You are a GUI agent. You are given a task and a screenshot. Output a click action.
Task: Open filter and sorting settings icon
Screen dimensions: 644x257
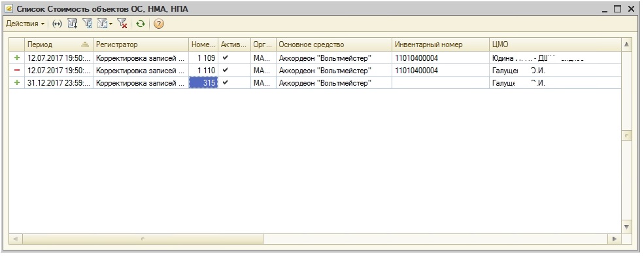(x=73, y=24)
